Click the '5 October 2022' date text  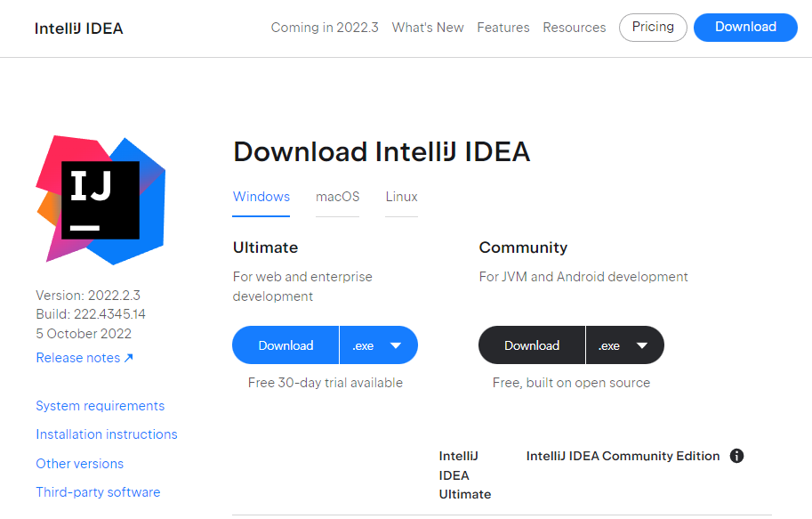(84, 333)
